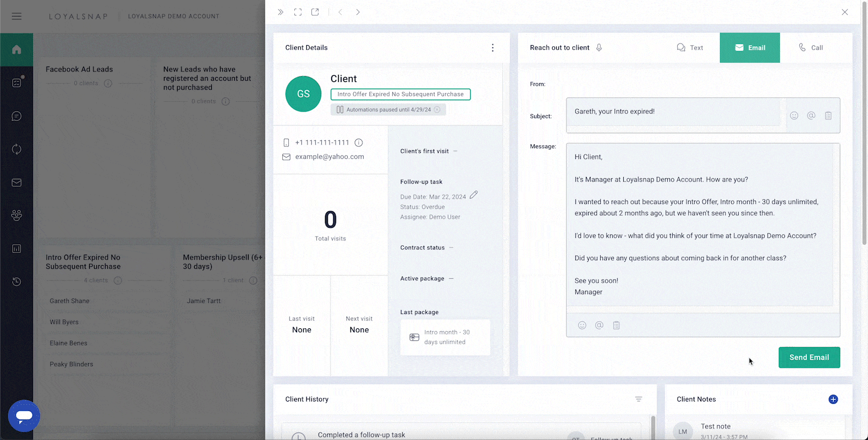The height and width of the screenshot is (440, 868).
Task: Select Will Byers in the client list
Action: coord(64,322)
